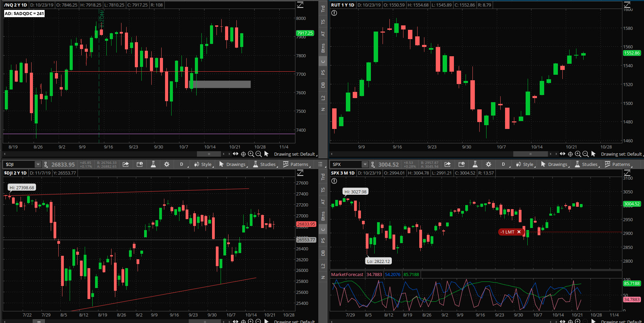Image resolution: width=644 pixels, height=323 pixels.
Task: Zoom out on the RUT chart
Action: pos(585,154)
